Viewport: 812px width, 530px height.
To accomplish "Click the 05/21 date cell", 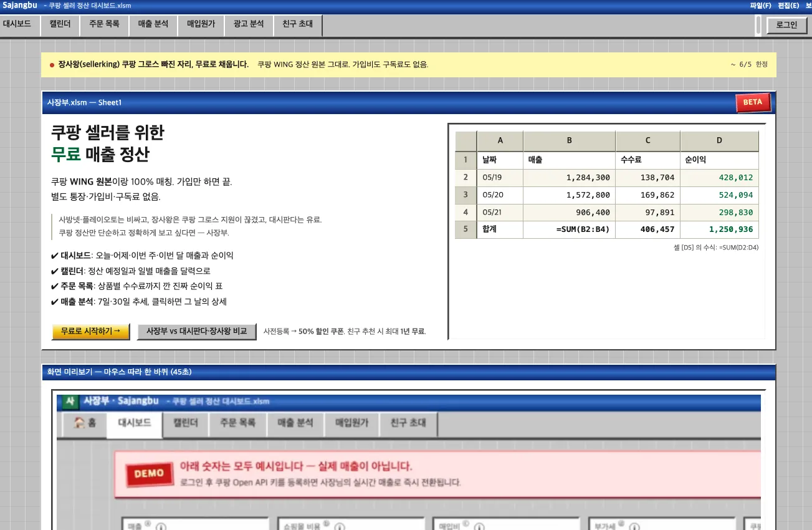I will 500,212.
